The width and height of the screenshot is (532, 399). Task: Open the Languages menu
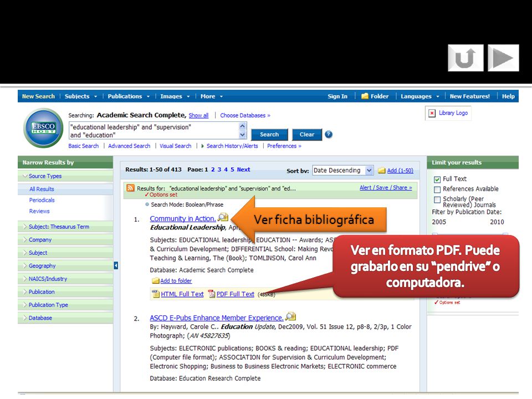[420, 96]
